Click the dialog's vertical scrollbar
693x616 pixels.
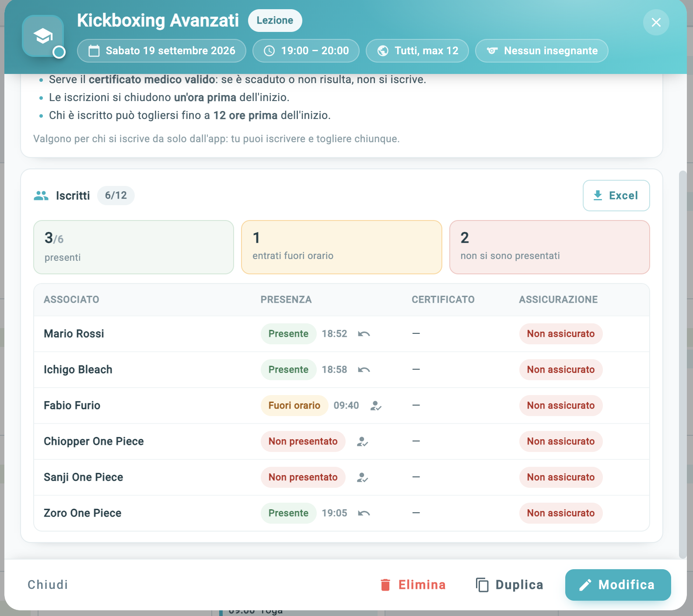pos(682,365)
